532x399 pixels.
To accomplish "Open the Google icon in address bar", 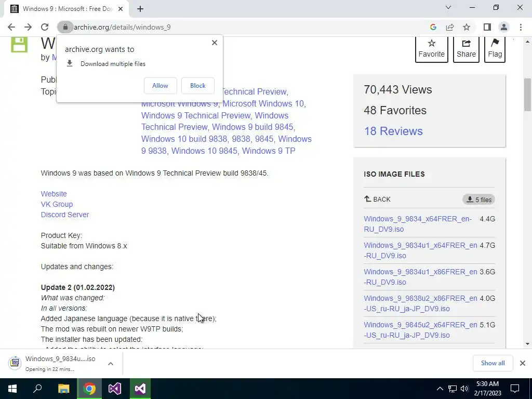I will 433,27.
